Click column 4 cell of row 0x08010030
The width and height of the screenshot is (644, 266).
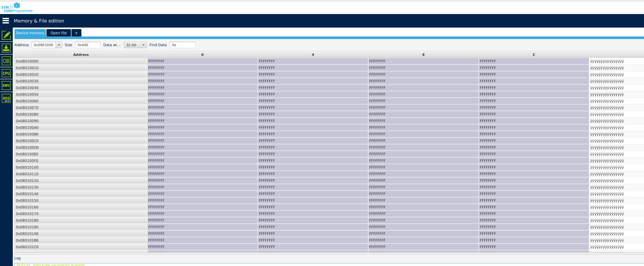(313, 81)
